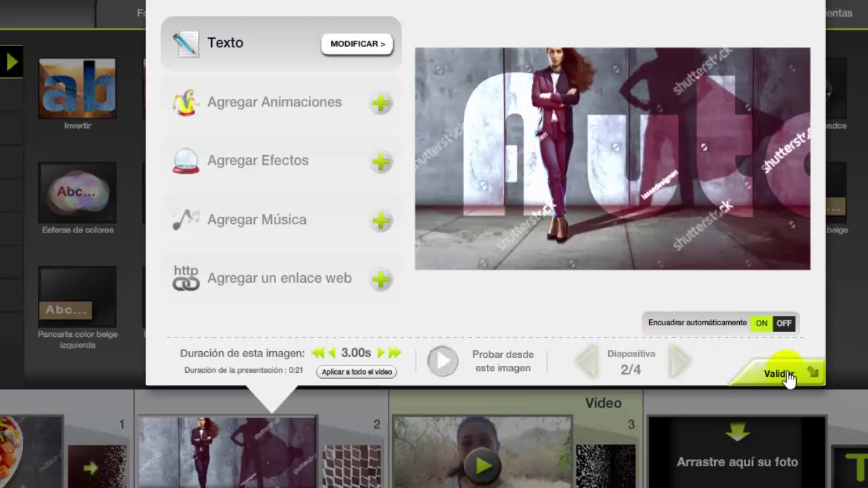Open the Texto notepad icon
Viewport: 868px width, 488px height.
point(185,44)
